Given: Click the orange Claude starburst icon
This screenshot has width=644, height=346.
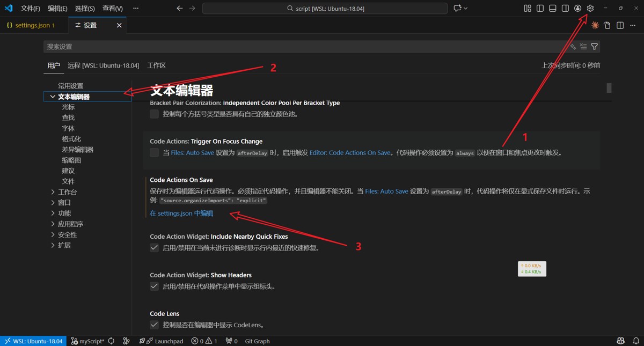Looking at the screenshot, I should [x=595, y=25].
